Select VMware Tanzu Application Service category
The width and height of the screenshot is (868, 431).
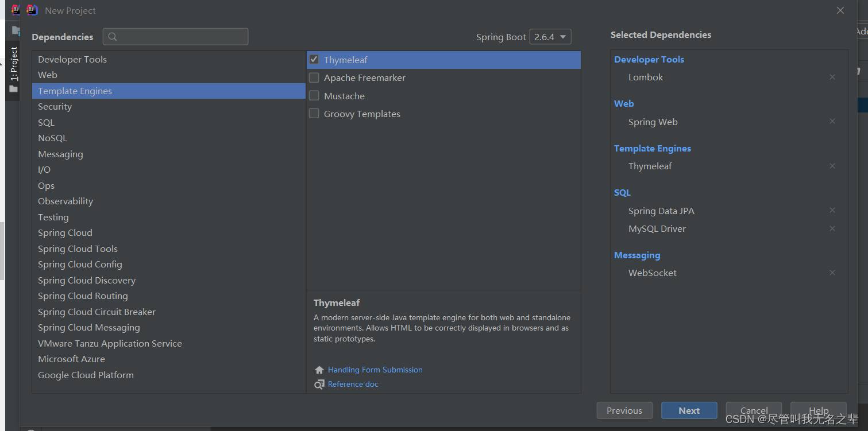[x=169, y=343]
